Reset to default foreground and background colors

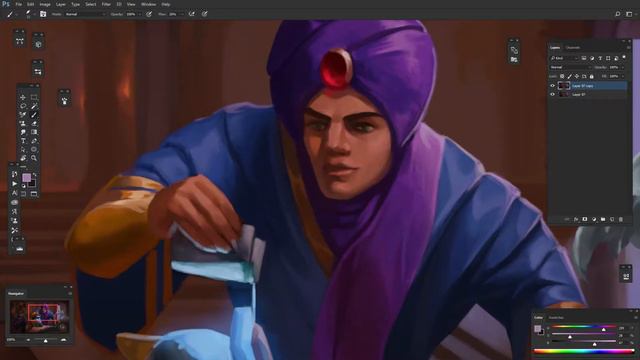pos(24,186)
